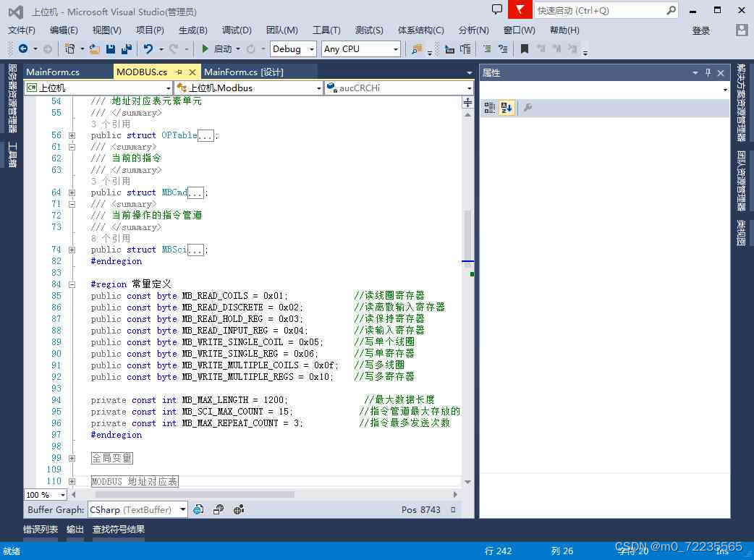Image resolution: width=754 pixels, height=560 pixels.
Task: Open the 错误列表 panel tab
Action: point(41,529)
